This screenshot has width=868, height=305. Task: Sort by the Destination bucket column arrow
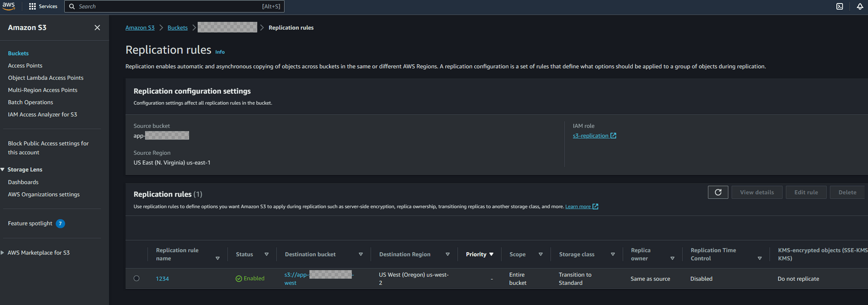click(361, 255)
